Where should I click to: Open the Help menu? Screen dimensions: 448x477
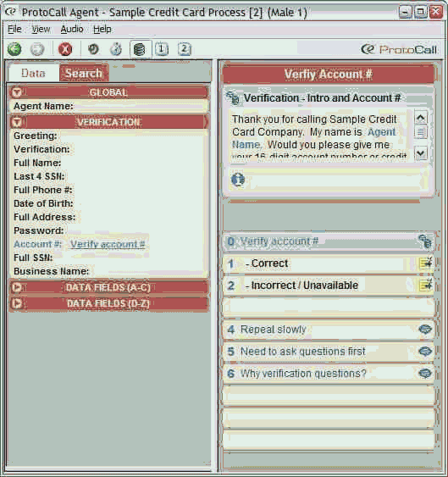tap(102, 29)
